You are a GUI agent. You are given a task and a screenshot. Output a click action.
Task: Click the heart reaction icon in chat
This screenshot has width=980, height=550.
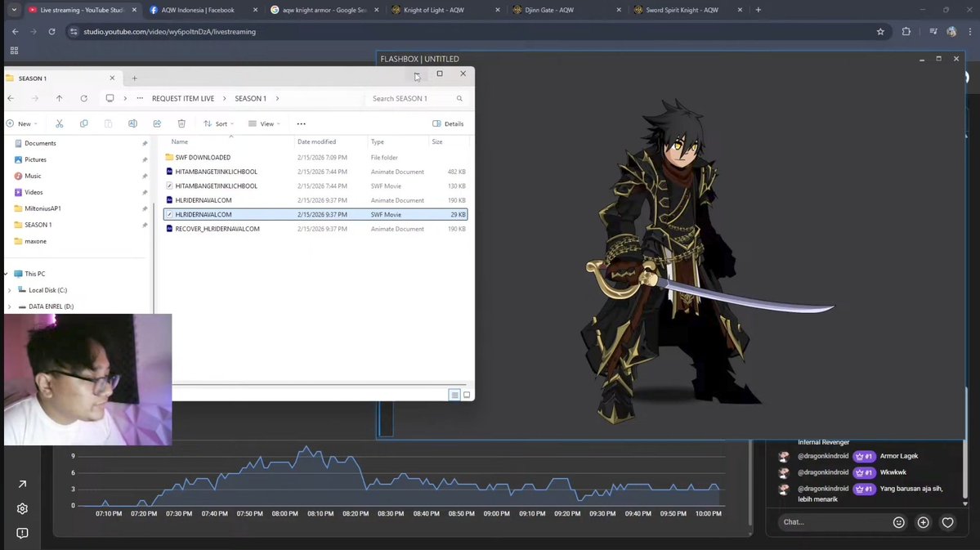click(x=947, y=522)
